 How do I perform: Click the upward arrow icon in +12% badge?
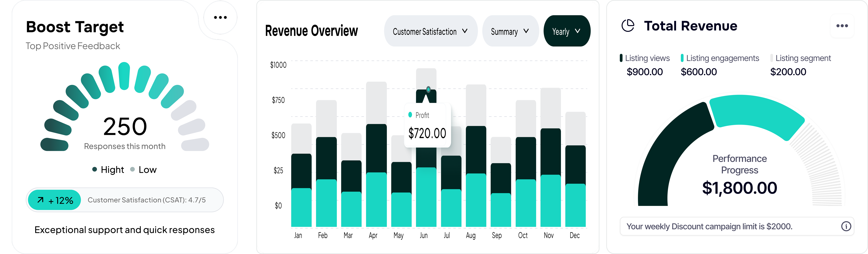[x=41, y=200]
